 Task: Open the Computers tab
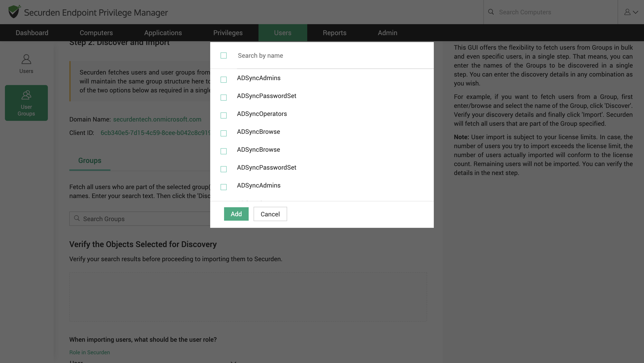pyautogui.click(x=96, y=33)
